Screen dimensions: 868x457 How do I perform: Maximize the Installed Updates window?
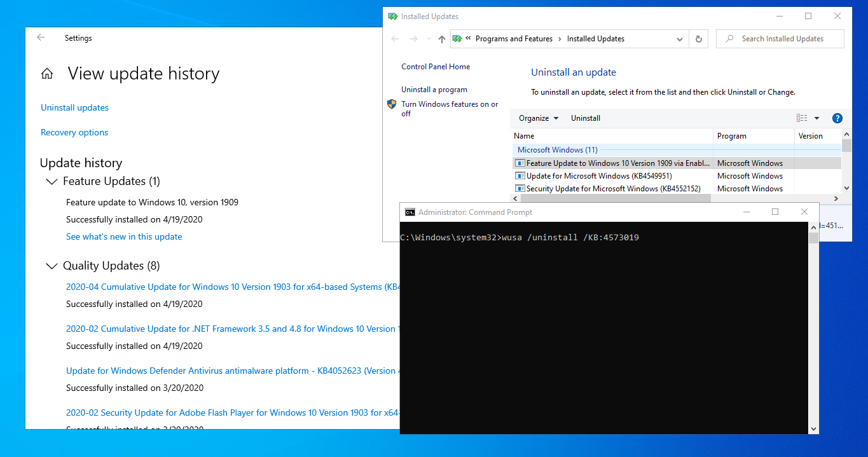pos(808,17)
